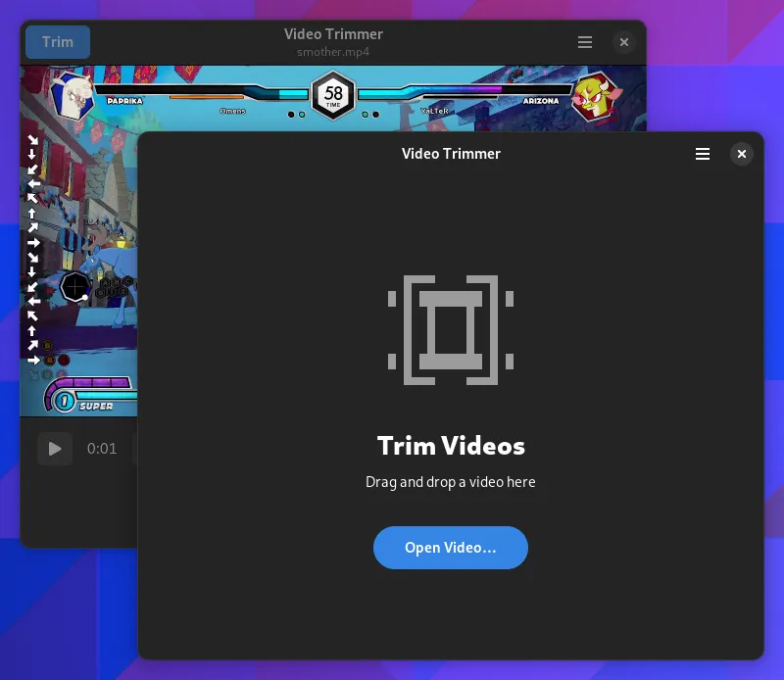Click the black joystick direction indicator
The image size is (784, 680).
tap(74, 287)
